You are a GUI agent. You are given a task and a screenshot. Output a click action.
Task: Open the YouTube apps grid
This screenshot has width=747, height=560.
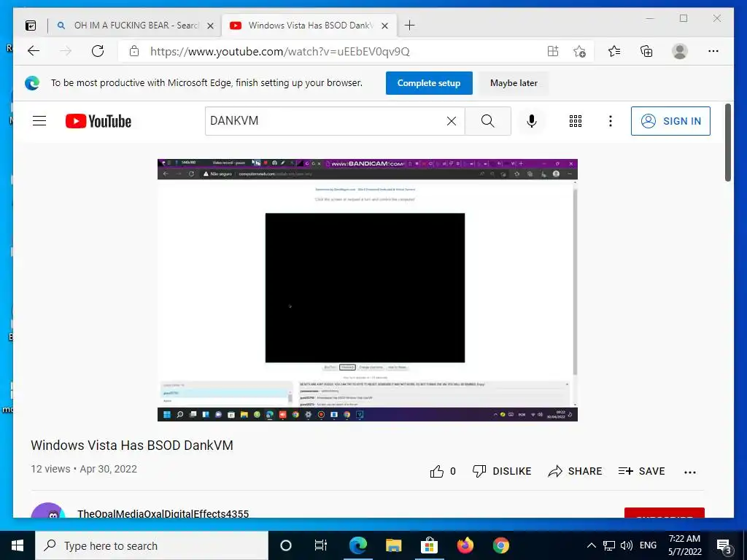(x=576, y=121)
